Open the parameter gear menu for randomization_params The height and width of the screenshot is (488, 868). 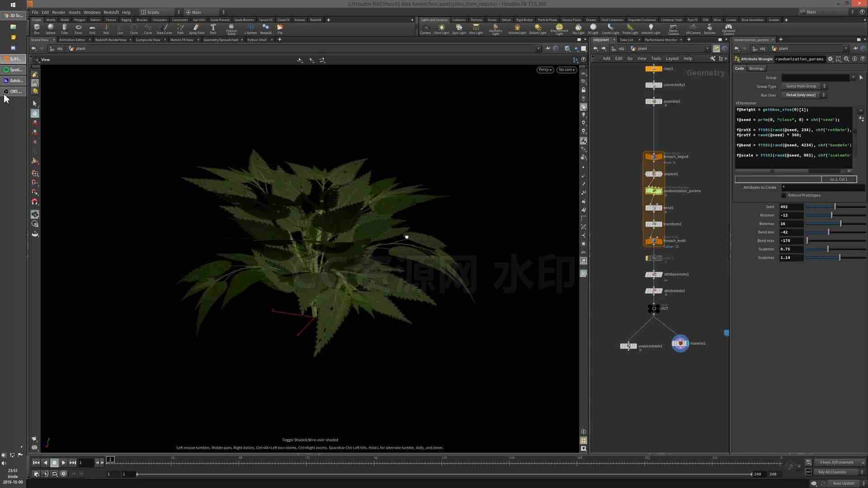(830, 59)
